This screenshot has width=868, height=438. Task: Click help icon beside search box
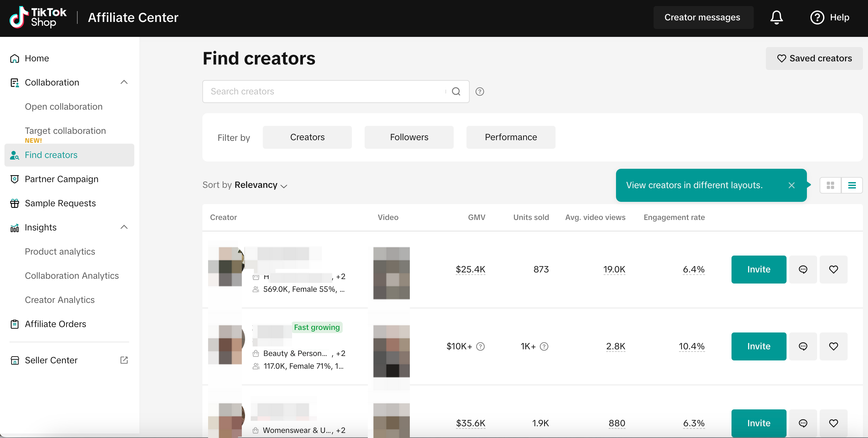pos(479,92)
